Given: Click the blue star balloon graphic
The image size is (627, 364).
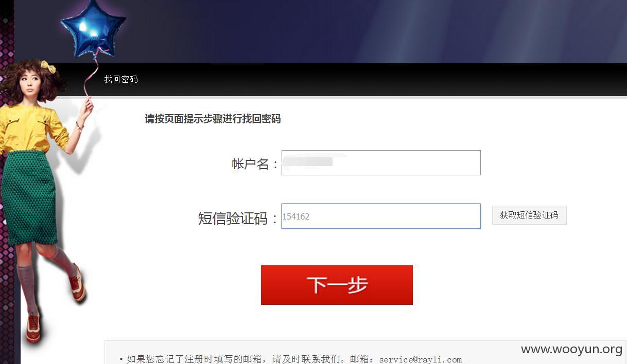Looking at the screenshot, I should coord(94,30).
